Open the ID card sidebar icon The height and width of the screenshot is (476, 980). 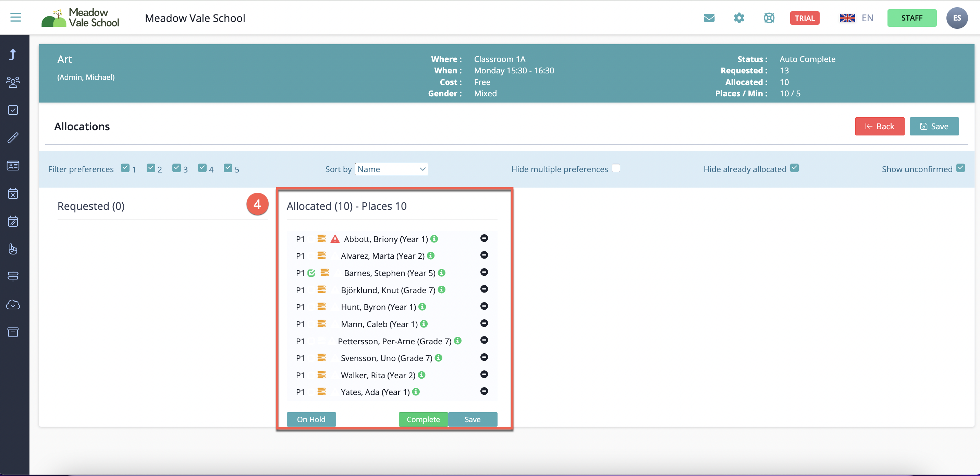(13, 166)
